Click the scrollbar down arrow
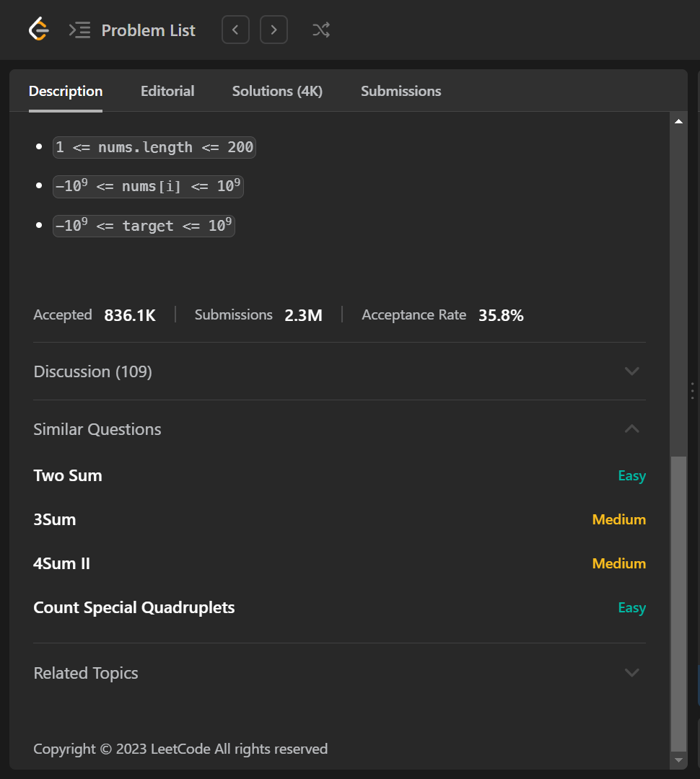Screen dimensions: 700x779 pyautogui.click(x=678, y=760)
